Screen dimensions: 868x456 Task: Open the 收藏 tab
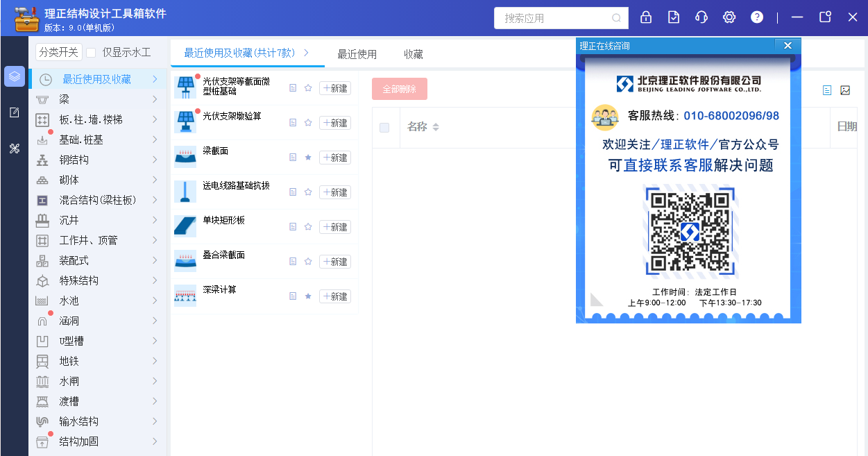414,54
